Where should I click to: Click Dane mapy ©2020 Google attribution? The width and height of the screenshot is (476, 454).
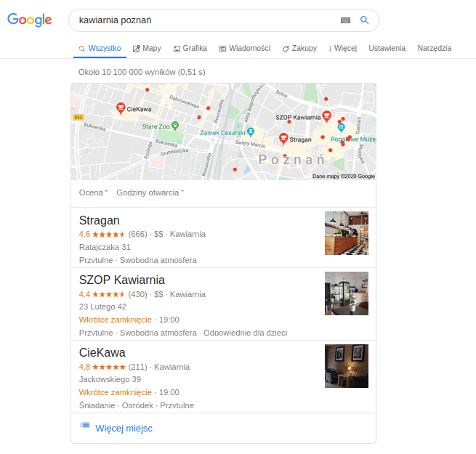(344, 177)
